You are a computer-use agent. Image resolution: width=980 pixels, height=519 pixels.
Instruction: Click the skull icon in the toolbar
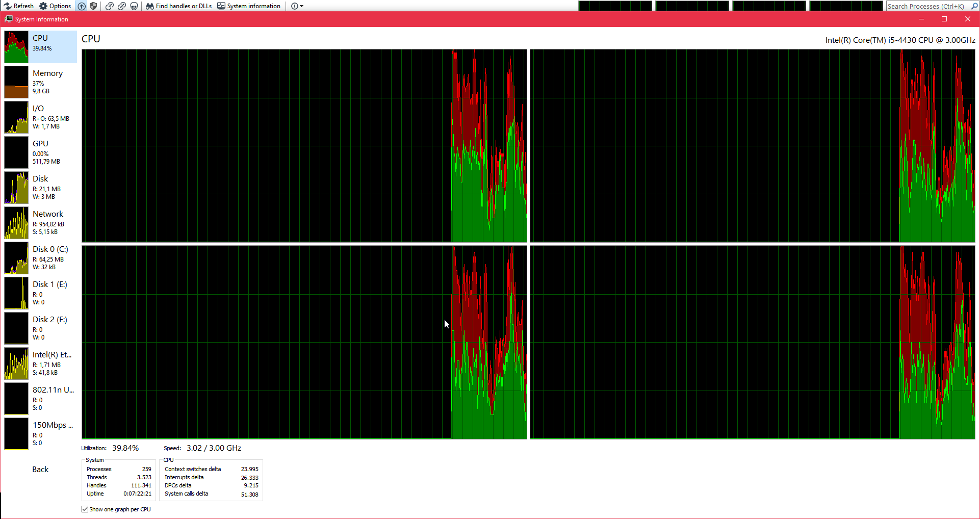[x=134, y=6]
